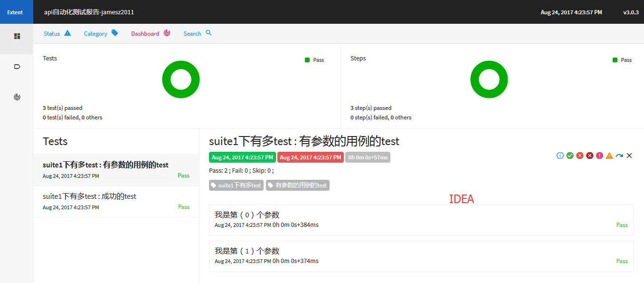Filter steps by fail red cross icon
The image size is (644, 283).
580,156
